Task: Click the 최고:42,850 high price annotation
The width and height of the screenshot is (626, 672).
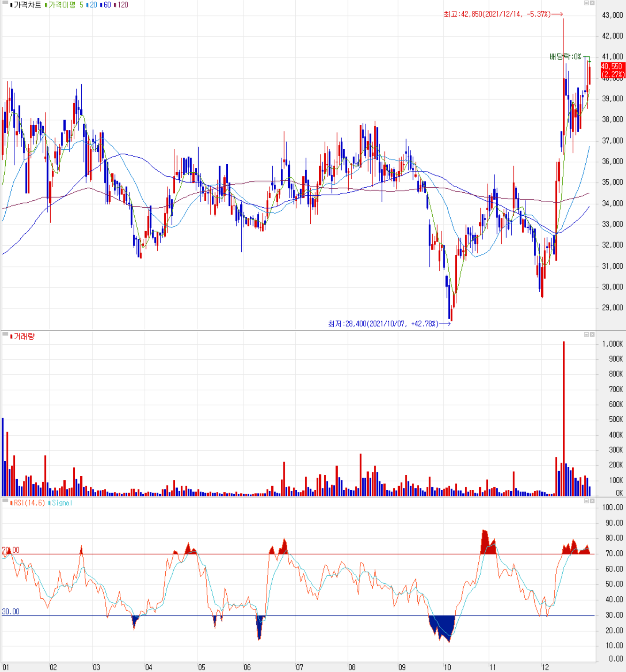Action: pos(503,14)
